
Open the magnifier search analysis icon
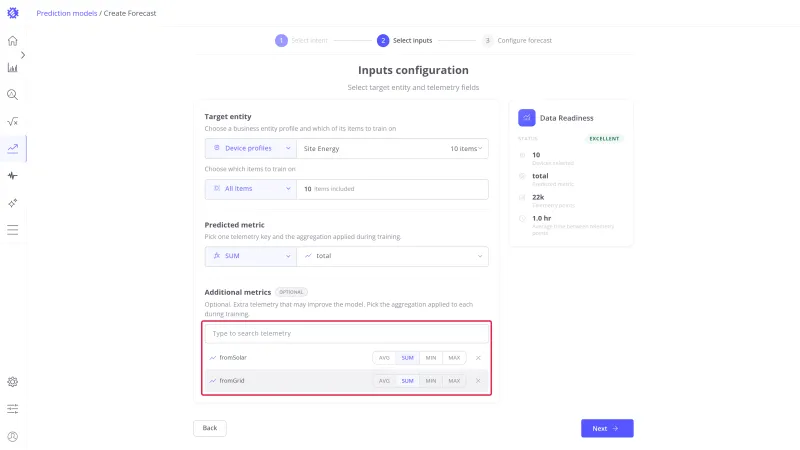[13, 94]
